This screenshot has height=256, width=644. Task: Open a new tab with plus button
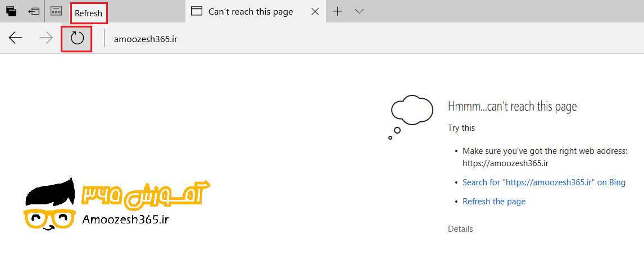click(x=337, y=11)
